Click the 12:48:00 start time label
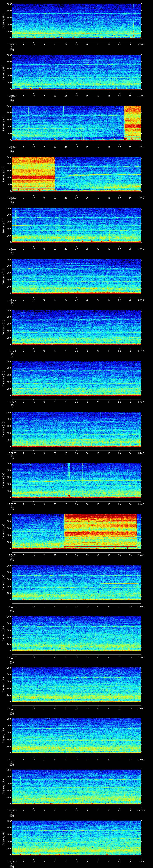 (12, 249)
